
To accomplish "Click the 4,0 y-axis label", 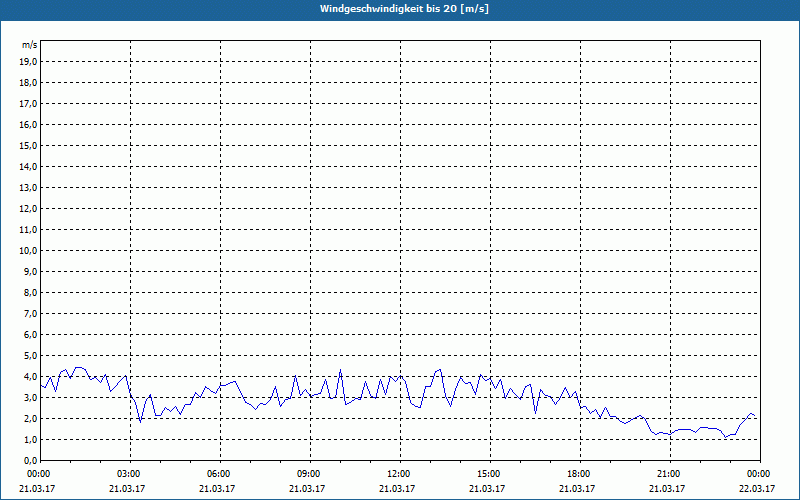I will [30, 377].
